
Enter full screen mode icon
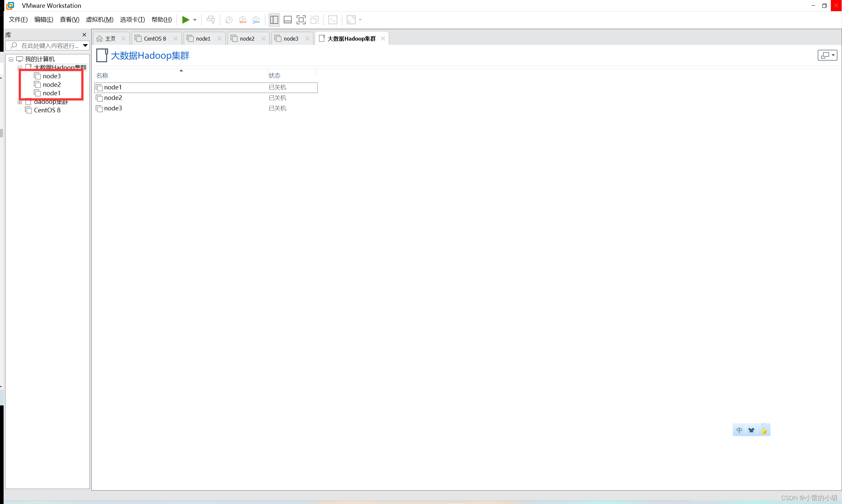(301, 20)
